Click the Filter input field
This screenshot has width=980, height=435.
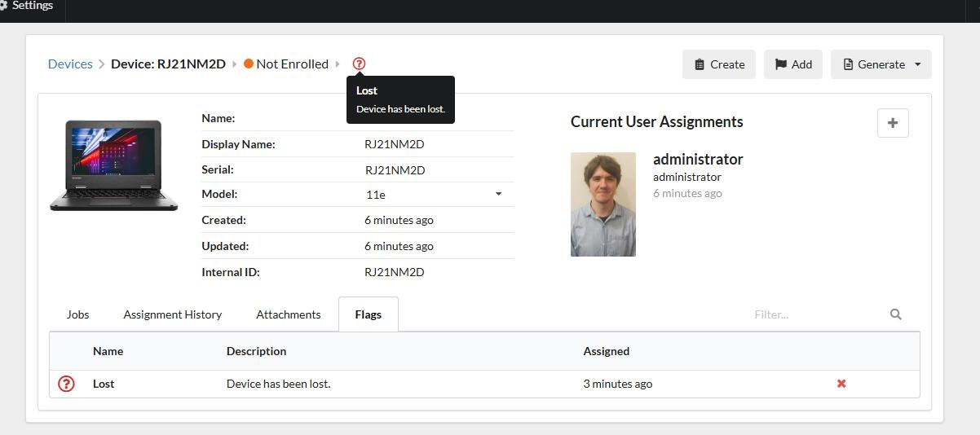point(815,314)
